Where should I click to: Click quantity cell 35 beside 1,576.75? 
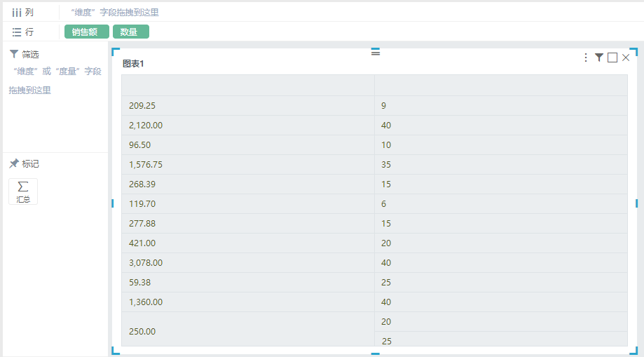pos(501,165)
